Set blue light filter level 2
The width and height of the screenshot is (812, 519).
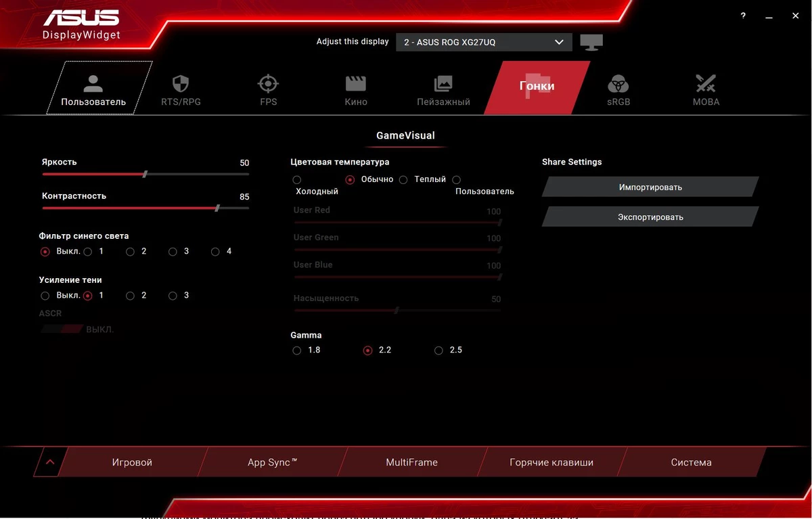pos(131,252)
